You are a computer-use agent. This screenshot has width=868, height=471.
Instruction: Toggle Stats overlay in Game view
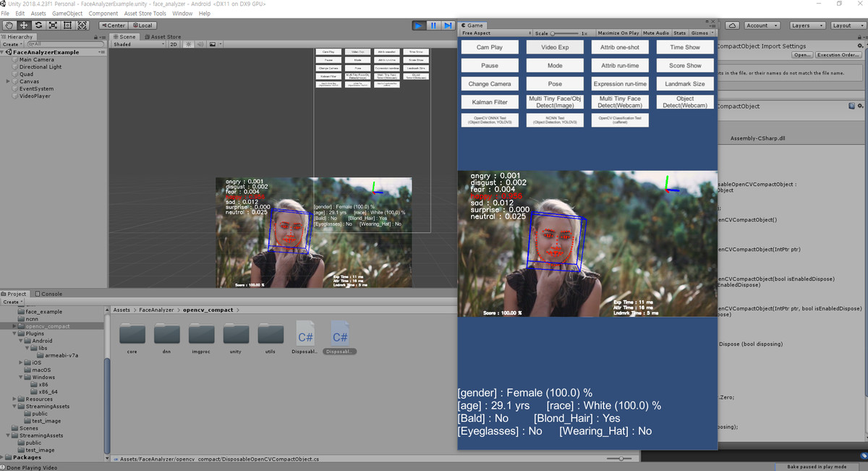(x=680, y=33)
